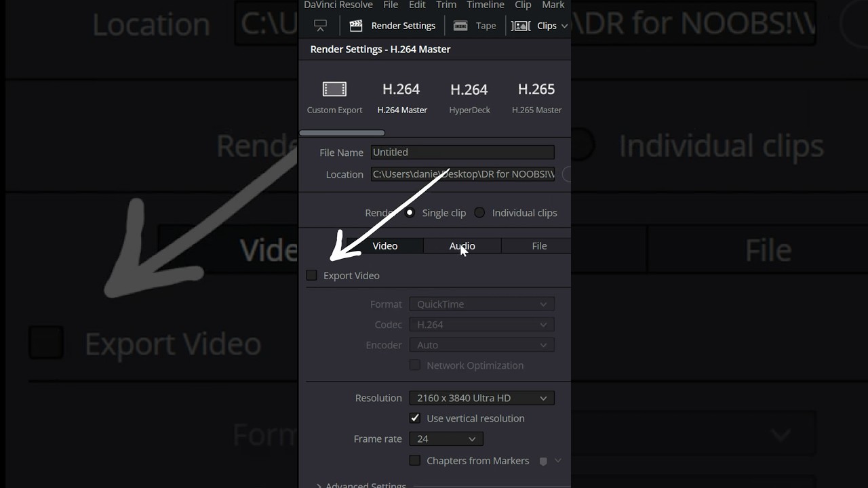Open the File menu in the menu bar

(x=391, y=5)
